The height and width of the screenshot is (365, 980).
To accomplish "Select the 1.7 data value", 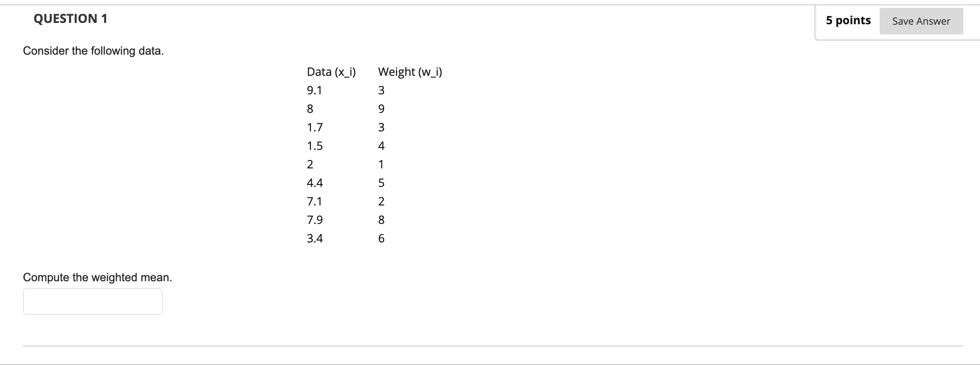I will point(315,127).
